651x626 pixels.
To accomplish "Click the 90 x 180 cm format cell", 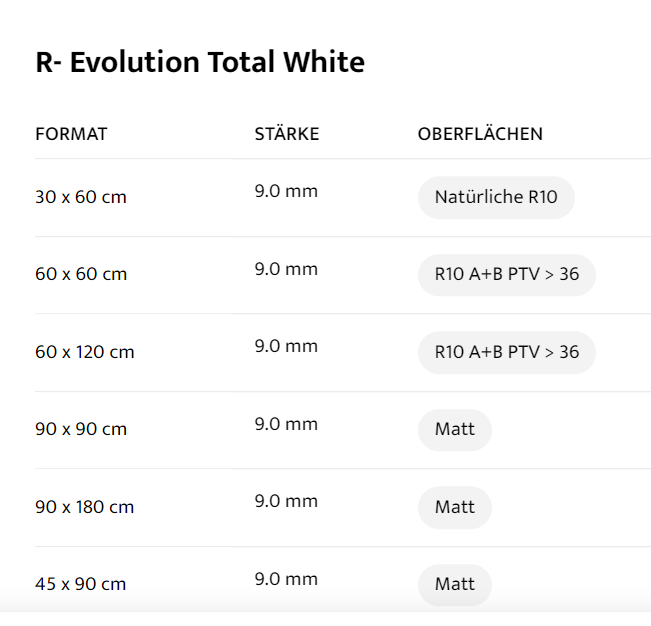I will (84, 507).
